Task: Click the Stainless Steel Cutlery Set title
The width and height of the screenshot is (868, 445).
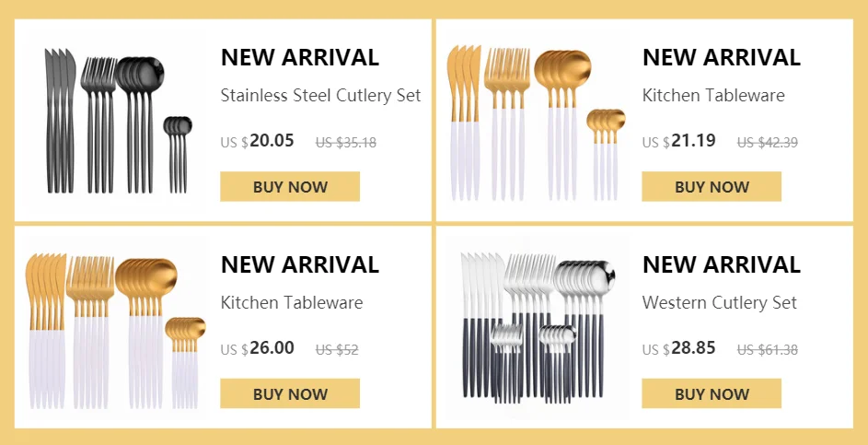Action: pyautogui.click(x=320, y=95)
